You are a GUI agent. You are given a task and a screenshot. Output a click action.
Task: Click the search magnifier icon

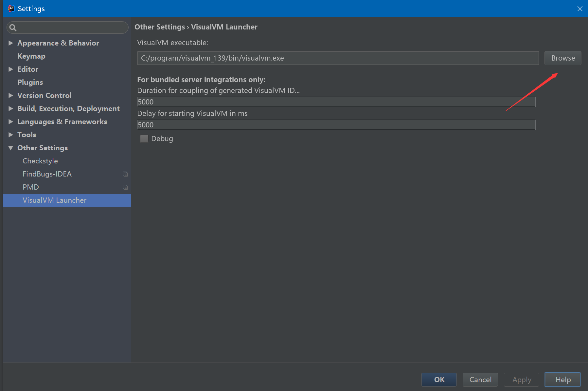(x=13, y=28)
